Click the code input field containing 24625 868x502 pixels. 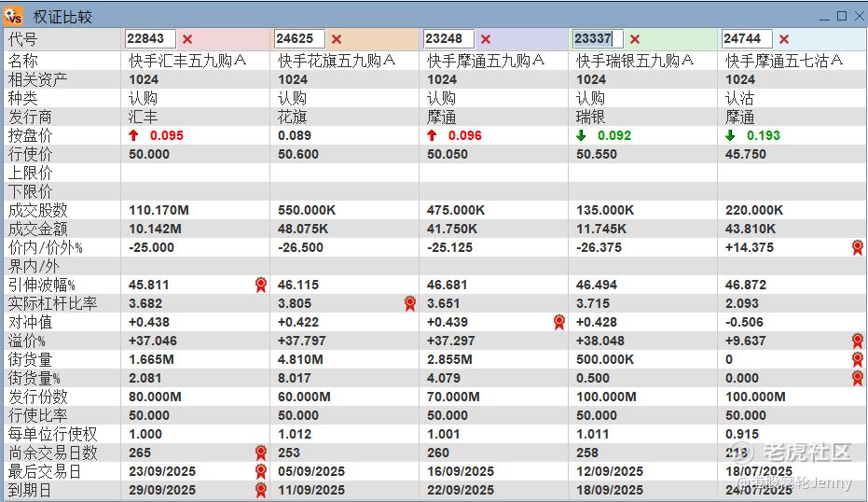coord(299,39)
